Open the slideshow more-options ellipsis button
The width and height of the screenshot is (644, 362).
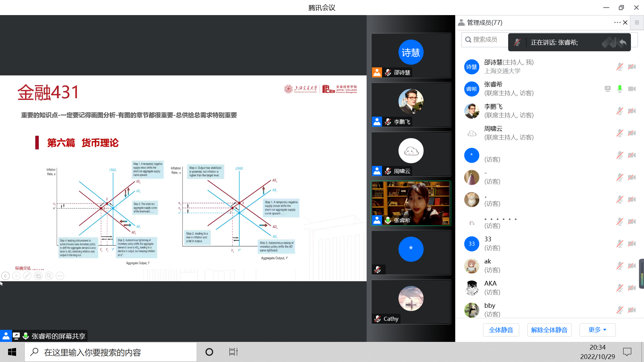[x=60, y=276]
